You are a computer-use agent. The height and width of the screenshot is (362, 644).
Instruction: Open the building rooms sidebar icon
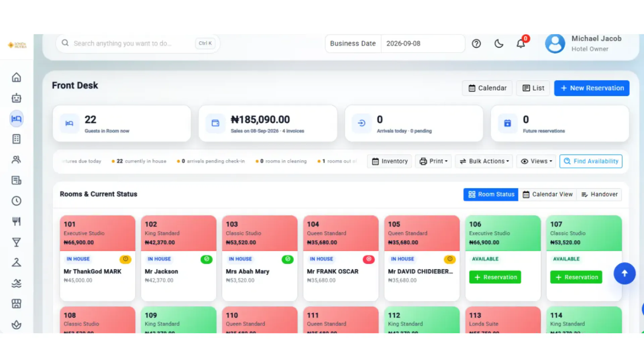[16, 139]
